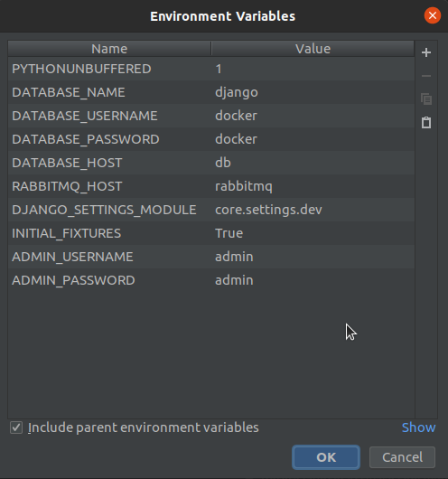Select the PYTHONUNBUFFERED name cell
The height and width of the screenshot is (479, 448).
tap(109, 69)
